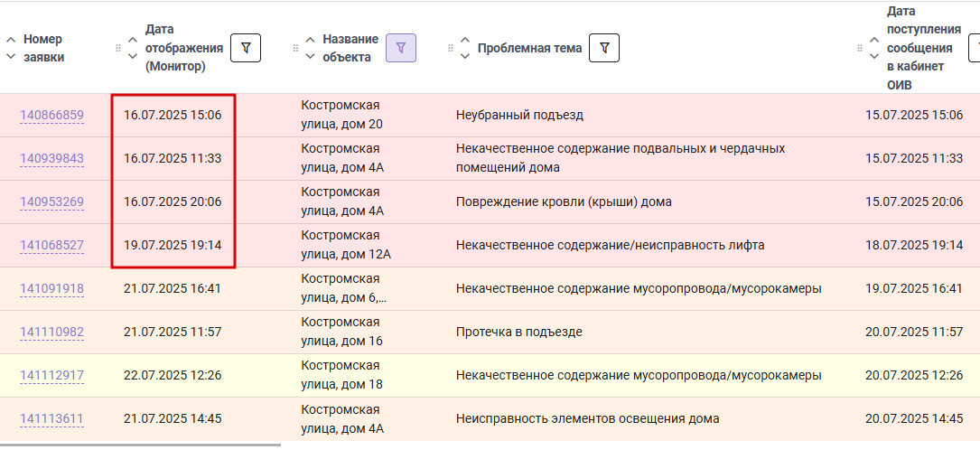Click the horizontal scrollbar below the table

tap(141, 445)
